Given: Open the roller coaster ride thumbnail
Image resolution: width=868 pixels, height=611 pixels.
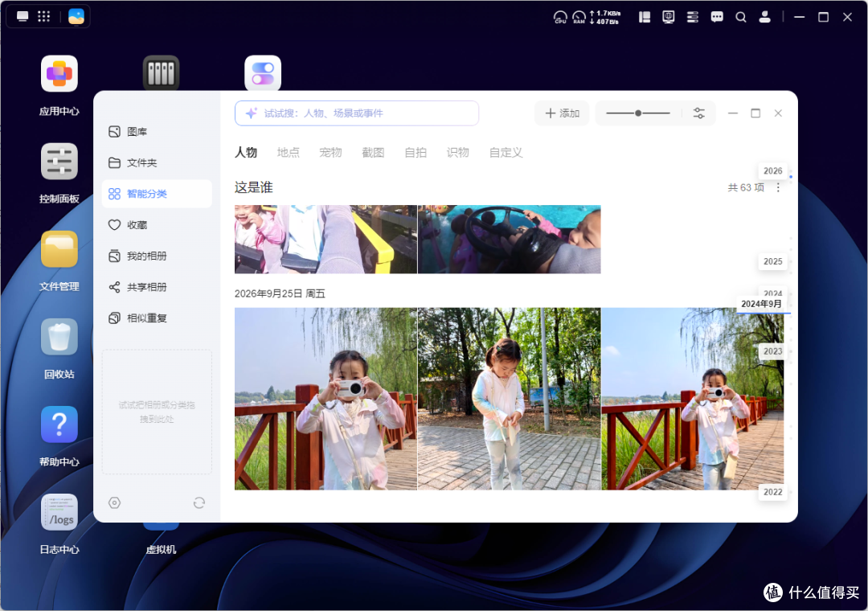Looking at the screenshot, I should coord(325,240).
